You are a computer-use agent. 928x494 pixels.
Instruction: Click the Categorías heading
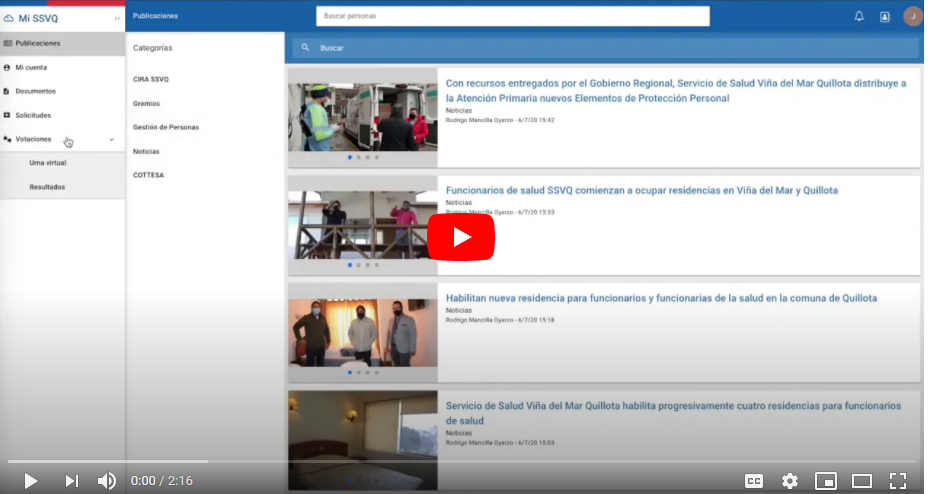point(153,48)
